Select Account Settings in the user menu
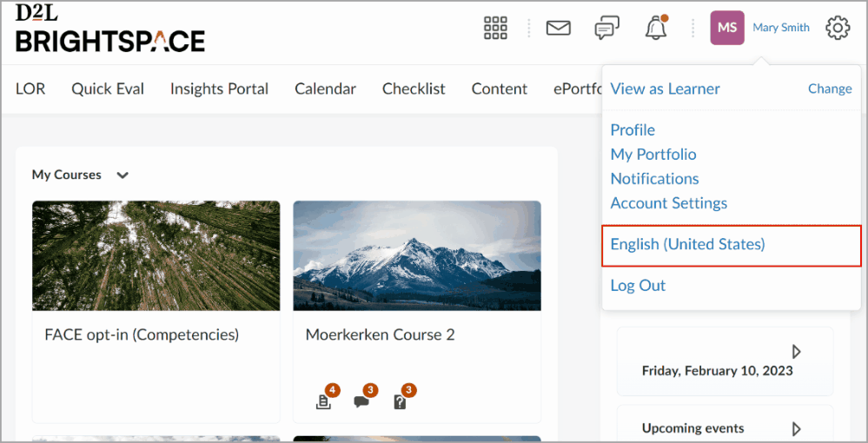This screenshot has height=443, width=868. point(669,203)
